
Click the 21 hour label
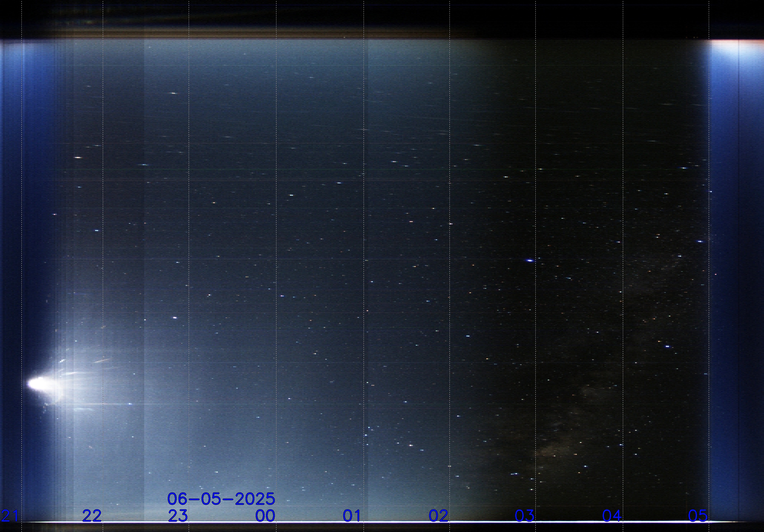tap(10, 516)
